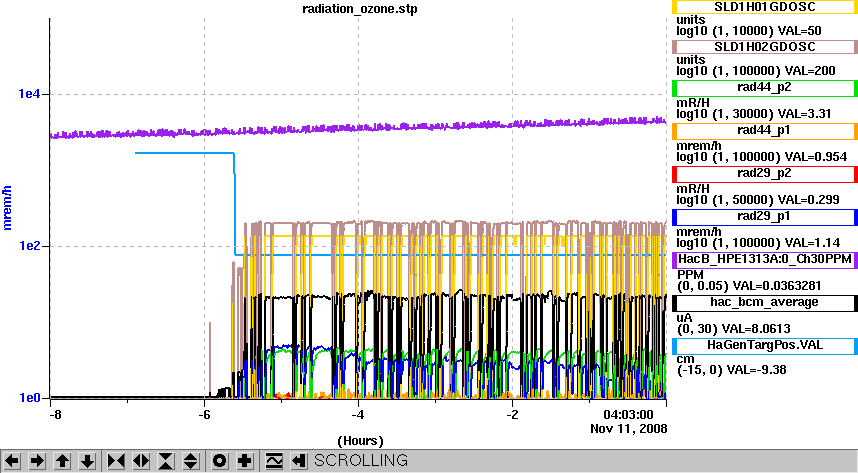858x473 pixels.
Task: Select the HacB_HPE1313A:0_Ch30PPM purple legend label
Action: 764,259
